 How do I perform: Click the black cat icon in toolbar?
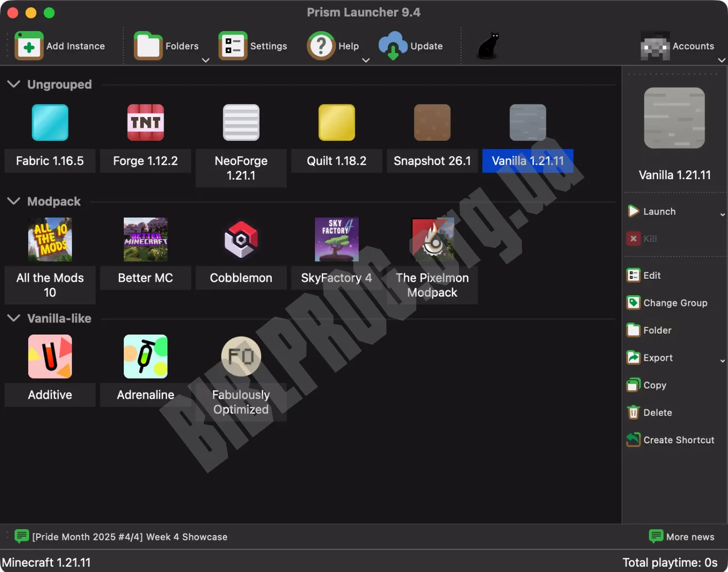pos(488,46)
